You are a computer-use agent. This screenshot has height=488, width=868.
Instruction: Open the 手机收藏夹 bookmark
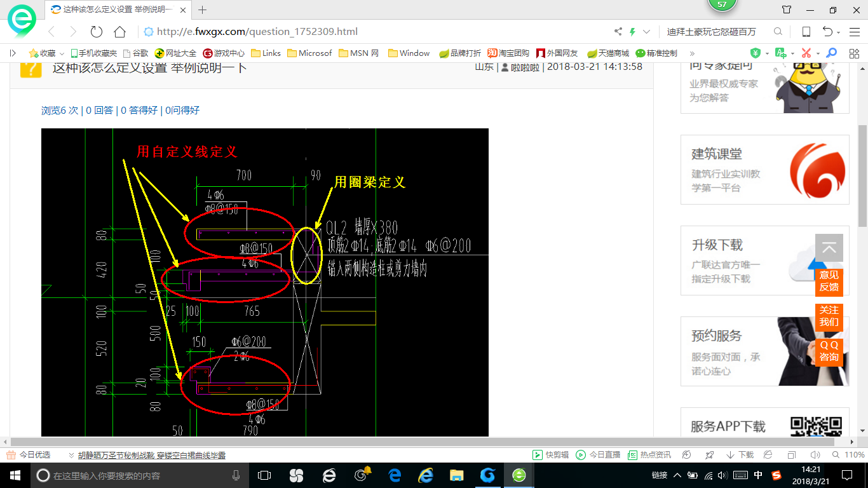click(x=94, y=53)
